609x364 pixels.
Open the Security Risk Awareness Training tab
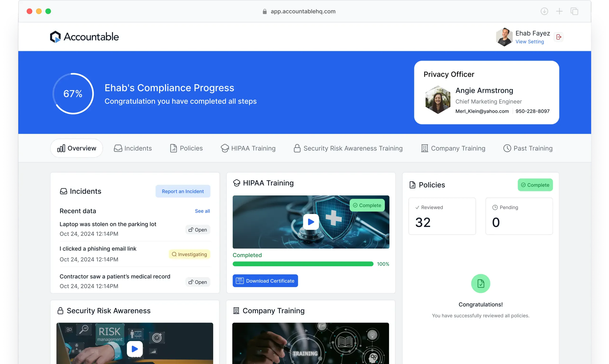pyautogui.click(x=348, y=148)
